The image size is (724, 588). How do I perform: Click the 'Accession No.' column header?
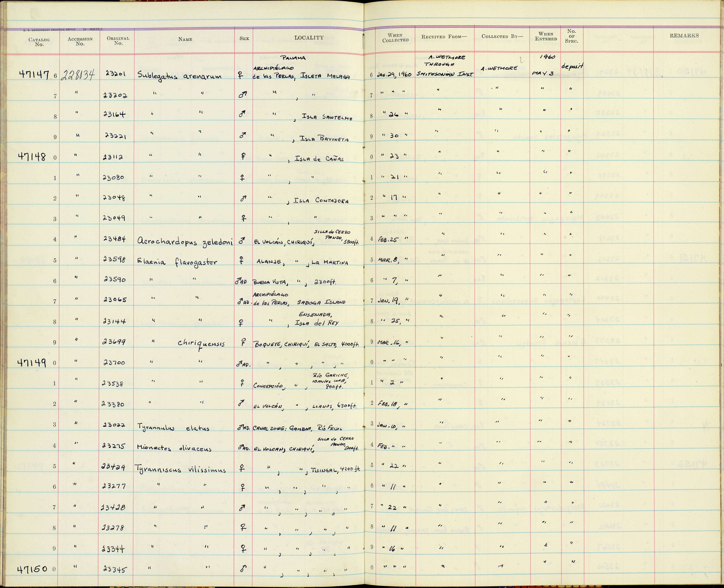click(x=80, y=41)
